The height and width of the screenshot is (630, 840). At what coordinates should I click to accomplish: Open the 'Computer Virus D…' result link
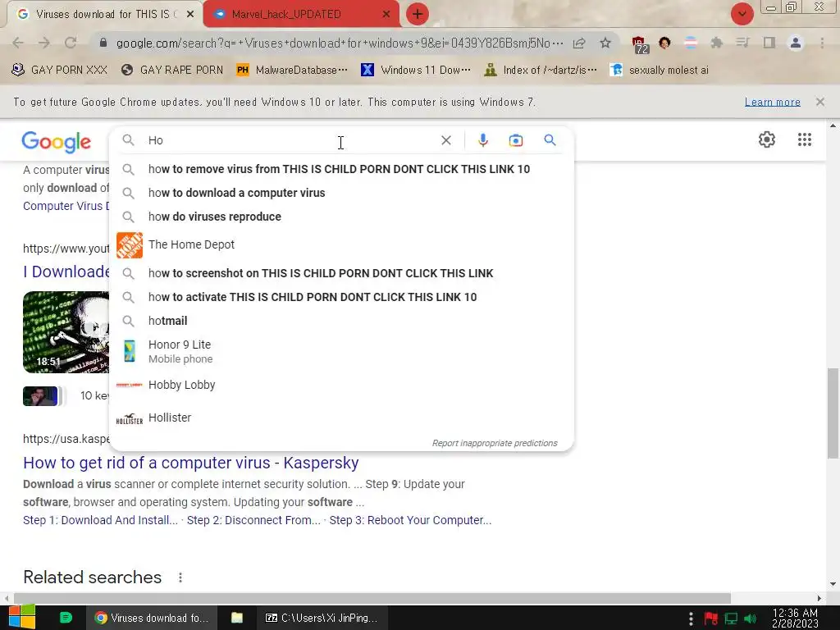[x=66, y=206]
